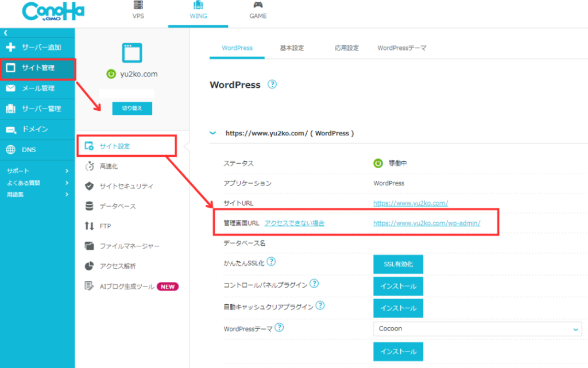Click the green power status icon beside yu2ko.com
The width and height of the screenshot is (588, 368).
point(111,74)
